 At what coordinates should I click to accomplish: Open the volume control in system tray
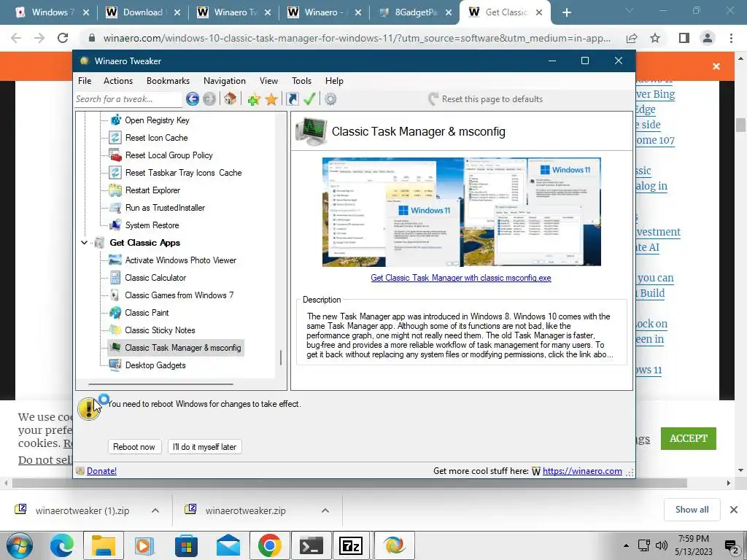click(x=661, y=545)
